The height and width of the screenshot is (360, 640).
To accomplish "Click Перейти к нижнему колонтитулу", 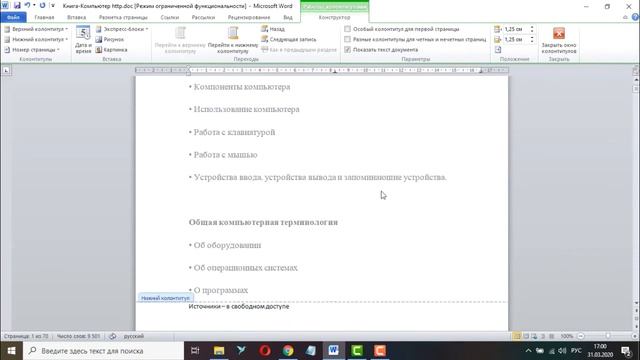I will [233, 40].
